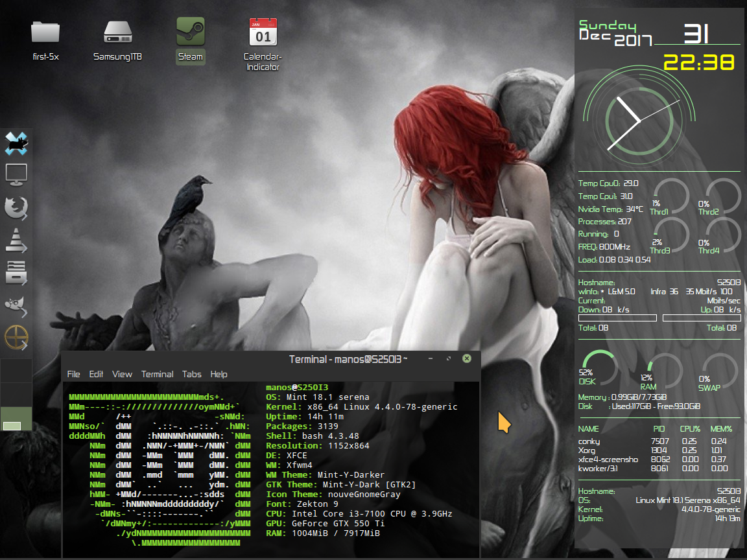Select the Steam desktop icon
This screenshot has height=560, width=747.
coord(191,41)
